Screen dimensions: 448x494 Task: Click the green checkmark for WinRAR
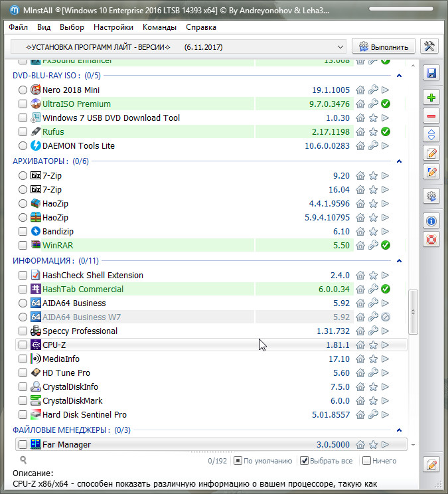click(x=386, y=245)
